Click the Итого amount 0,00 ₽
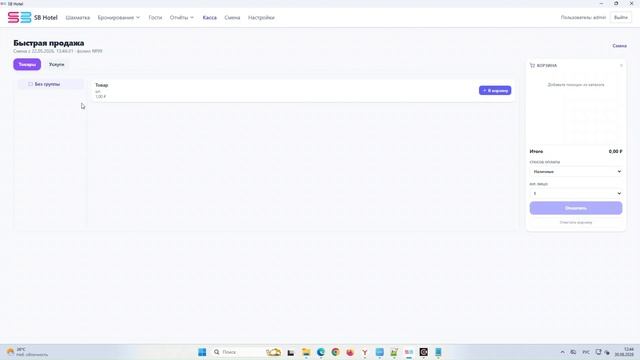640x360 pixels. pos(615,151)
